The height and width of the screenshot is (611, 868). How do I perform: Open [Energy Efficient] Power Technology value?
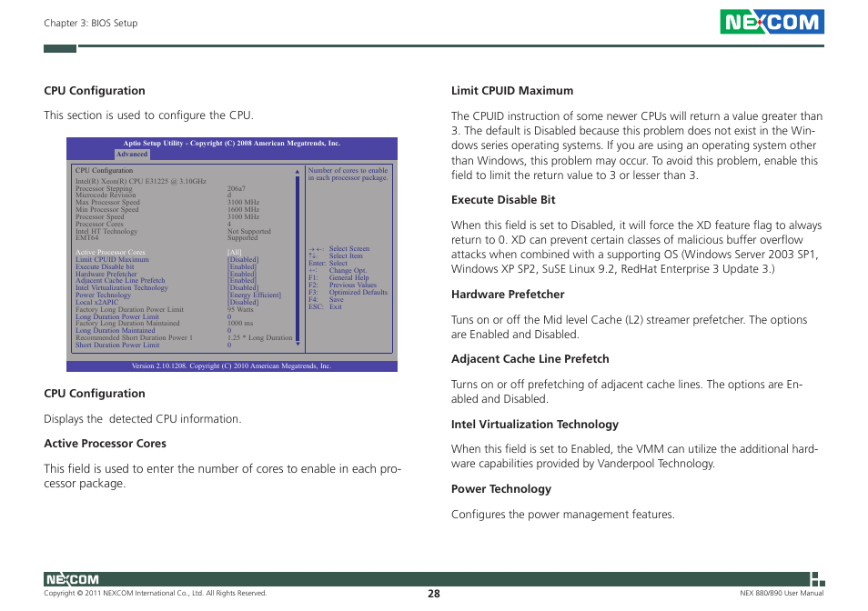pos(254,295)
